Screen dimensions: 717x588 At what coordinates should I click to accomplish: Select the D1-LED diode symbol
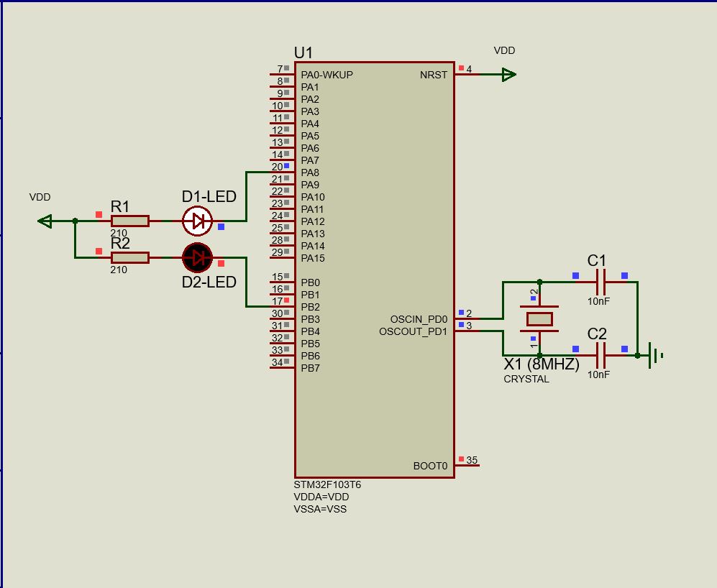[197, 219]
